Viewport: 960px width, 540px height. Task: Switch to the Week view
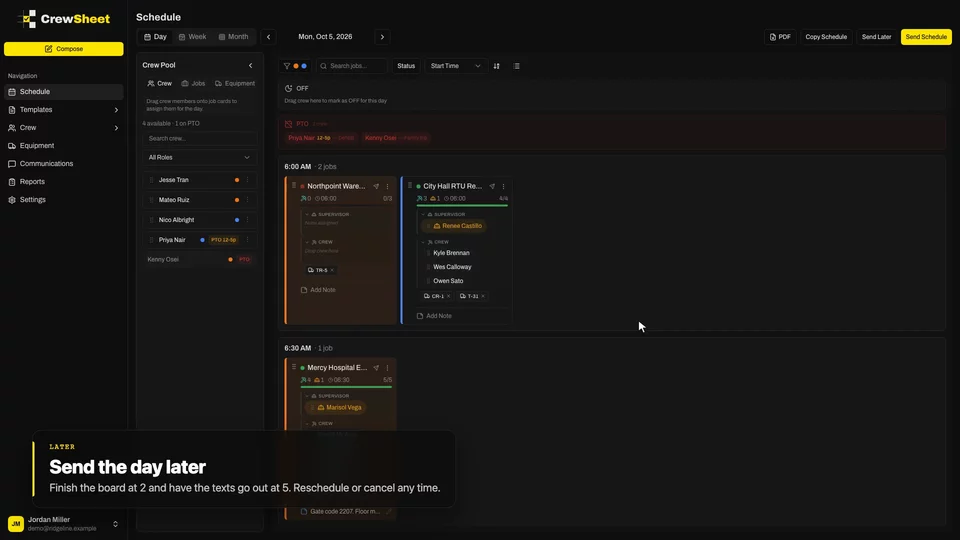(x=192, y=37)
